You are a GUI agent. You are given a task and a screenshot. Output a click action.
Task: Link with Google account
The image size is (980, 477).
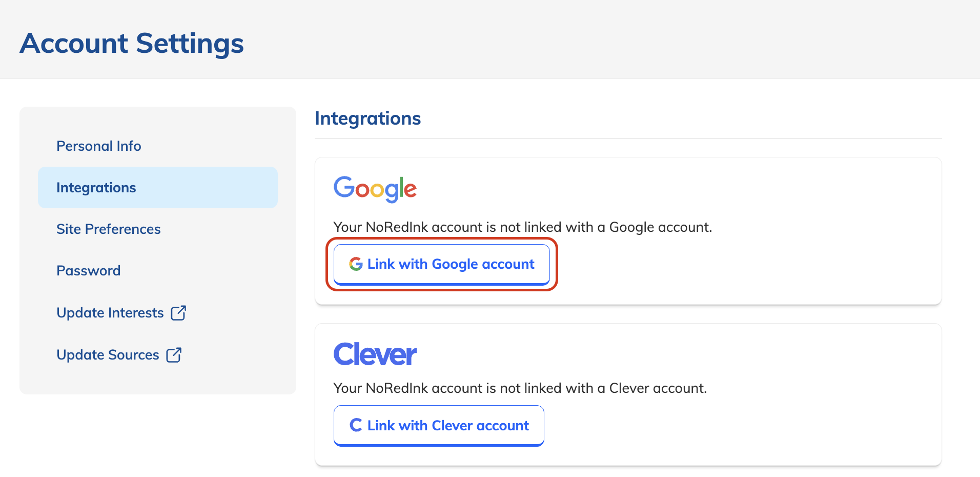(441, 264)
